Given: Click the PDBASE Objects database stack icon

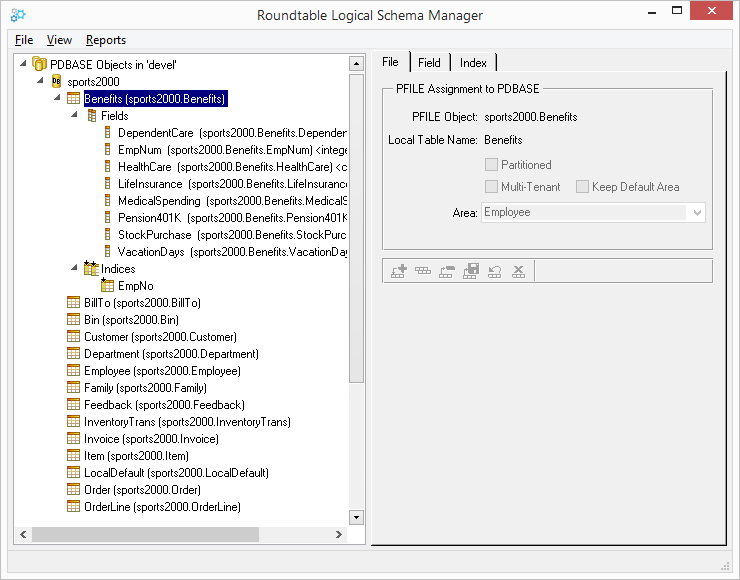Looking at the screenshot, I should click(39, 64).
